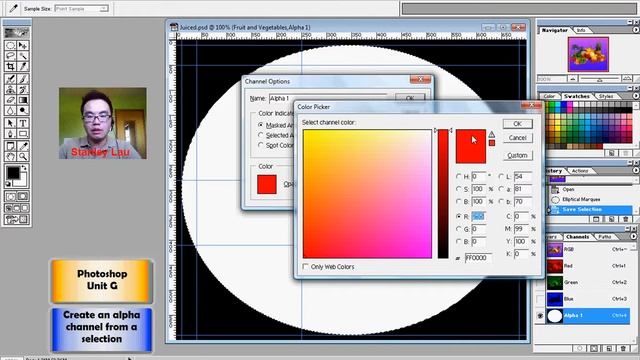
Task: Choose the H hue radio button
Action: 458,176
